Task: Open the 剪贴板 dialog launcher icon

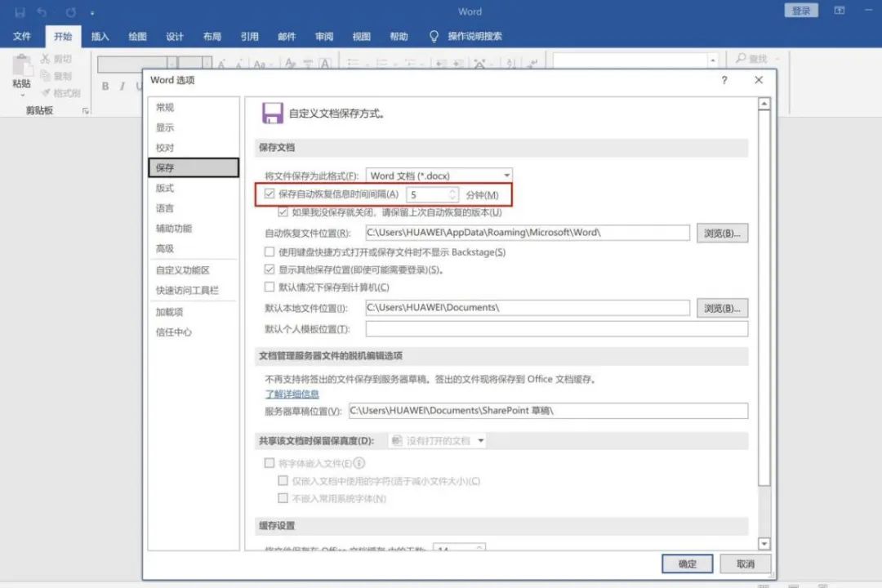Action: pos(86,111)
